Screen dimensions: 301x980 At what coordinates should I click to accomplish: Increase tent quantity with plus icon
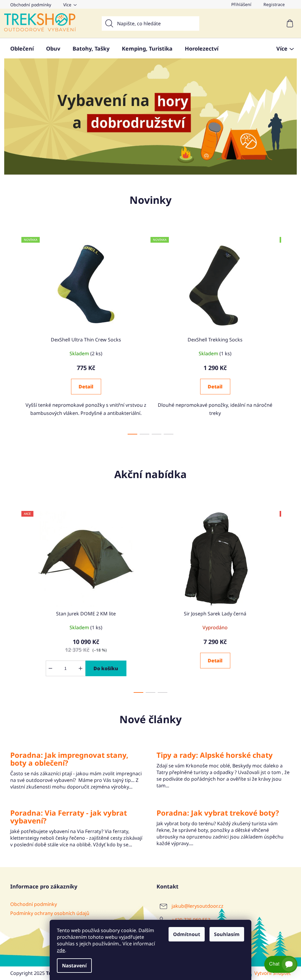80,668
